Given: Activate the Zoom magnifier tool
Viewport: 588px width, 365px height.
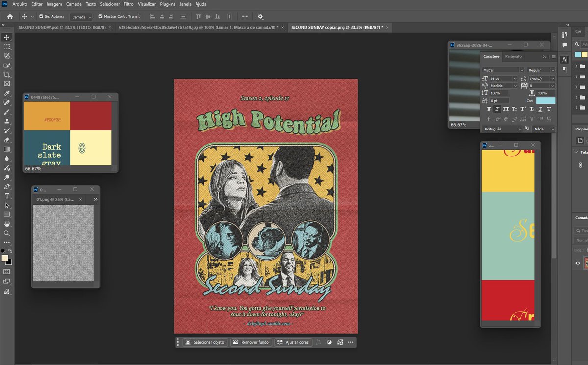Looking at the screenshot, I should pos(7,233).
